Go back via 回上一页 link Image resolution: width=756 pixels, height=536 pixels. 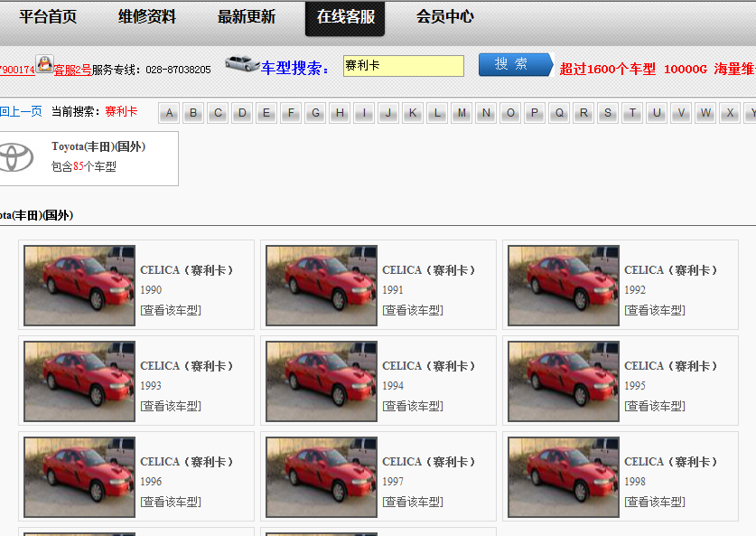pyautogui.click(x=21, y=111)
